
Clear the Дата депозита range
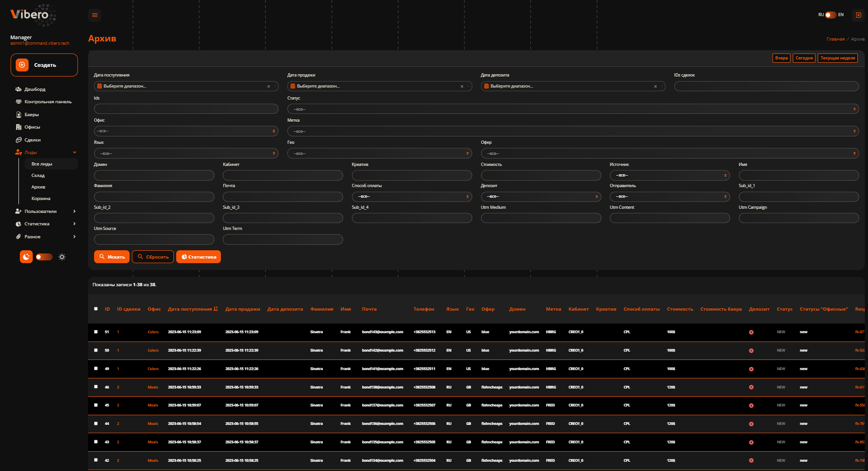tap(655, 86)
